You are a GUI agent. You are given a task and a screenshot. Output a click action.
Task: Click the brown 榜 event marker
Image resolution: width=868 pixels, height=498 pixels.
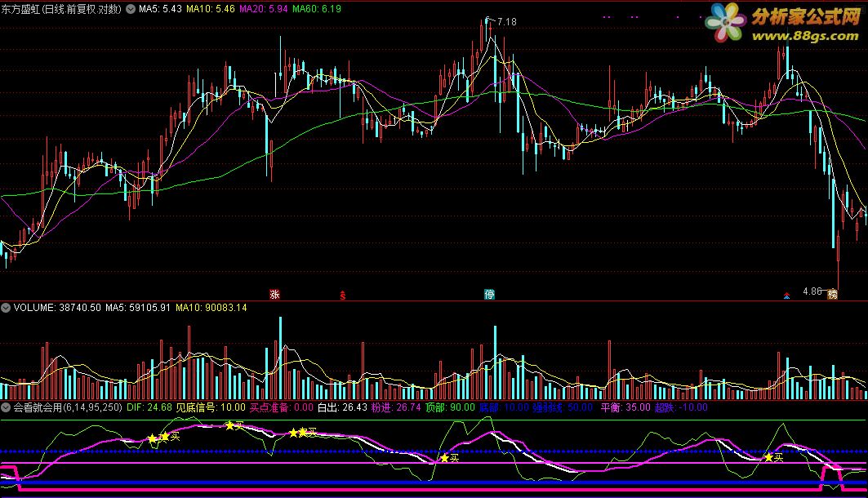click(832, 295)
